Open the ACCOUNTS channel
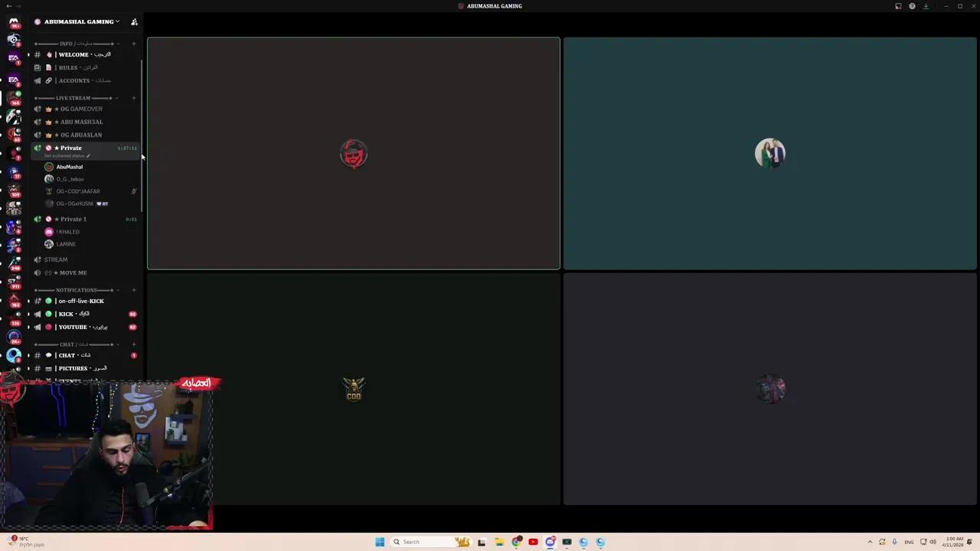Screen dimensions: 980x551 (85, 80)
